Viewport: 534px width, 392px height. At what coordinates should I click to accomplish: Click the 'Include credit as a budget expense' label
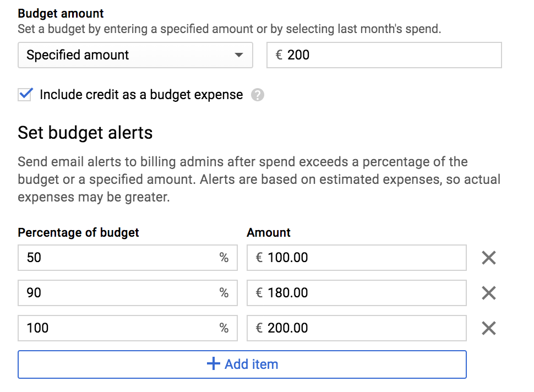point(141,95)
